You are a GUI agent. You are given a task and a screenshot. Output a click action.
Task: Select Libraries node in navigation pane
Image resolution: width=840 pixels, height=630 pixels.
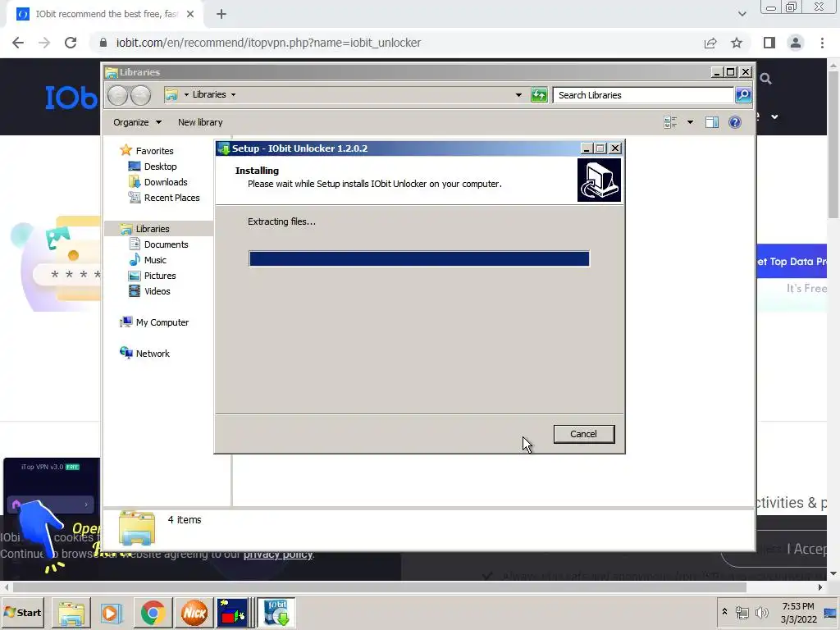[x=152, y=229]
